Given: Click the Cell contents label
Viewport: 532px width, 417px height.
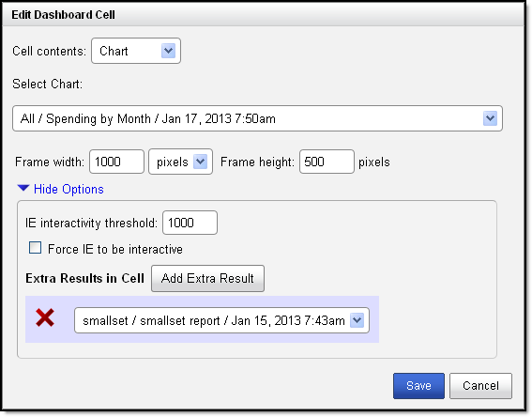Looking at the screenshot, I should pyautogui.click(x=49, y=52).
